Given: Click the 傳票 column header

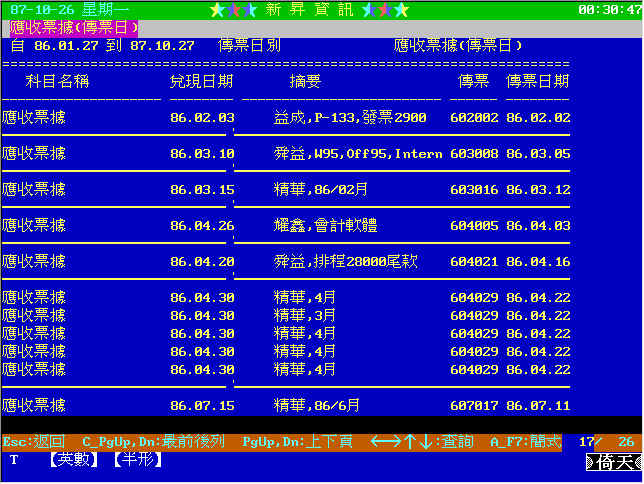Looking at the screenshot, I should (x=474, y=81).
